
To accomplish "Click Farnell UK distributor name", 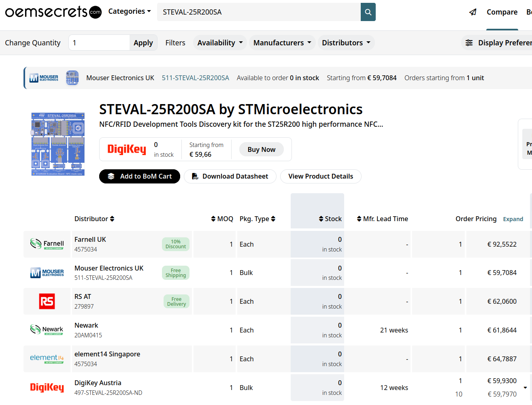I will [x=90, y=239].
